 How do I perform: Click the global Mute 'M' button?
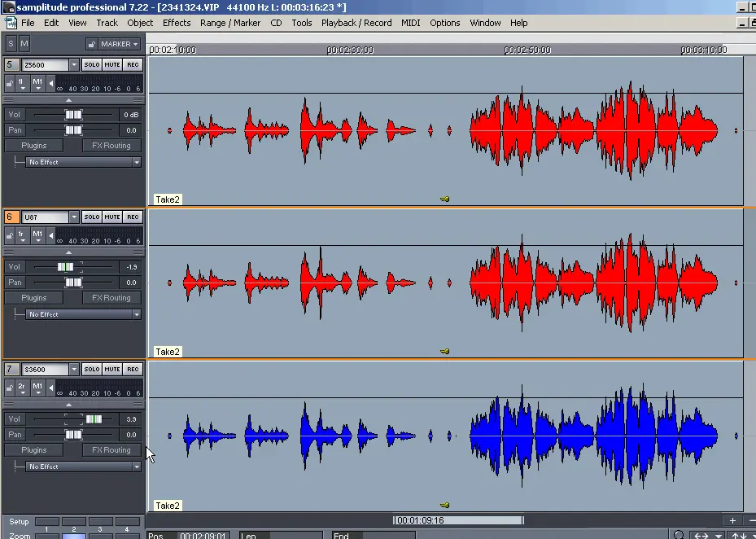pos(24,43)
